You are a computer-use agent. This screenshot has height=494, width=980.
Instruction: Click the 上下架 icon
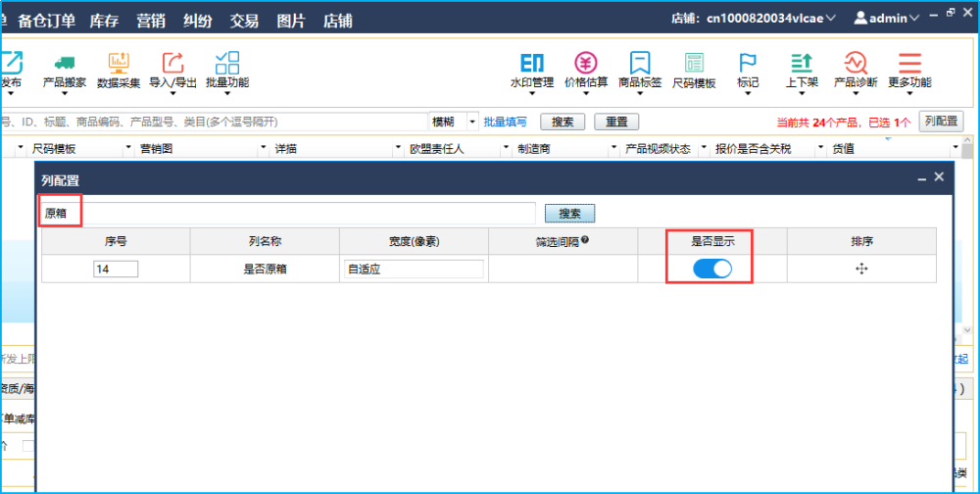802,63
